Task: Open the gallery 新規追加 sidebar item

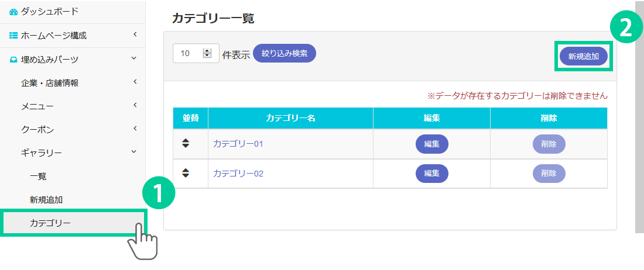Action: tap(46, 199)
